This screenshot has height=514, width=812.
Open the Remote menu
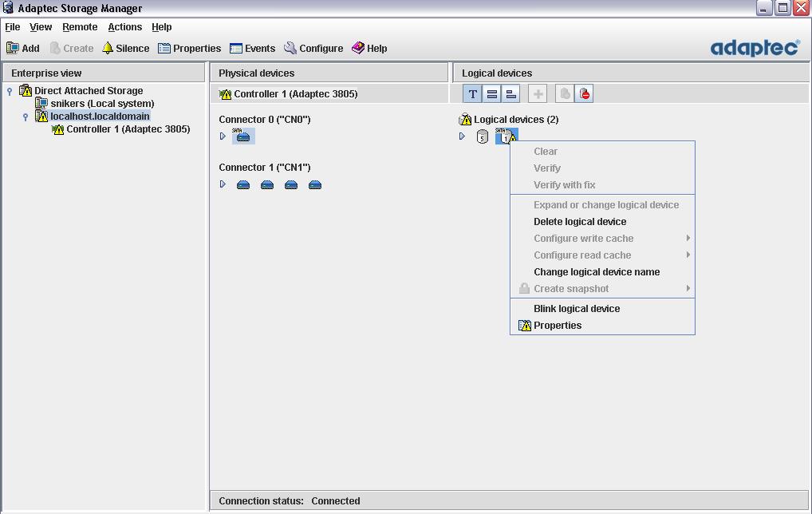pyautogui.click(x=80, y=26)
